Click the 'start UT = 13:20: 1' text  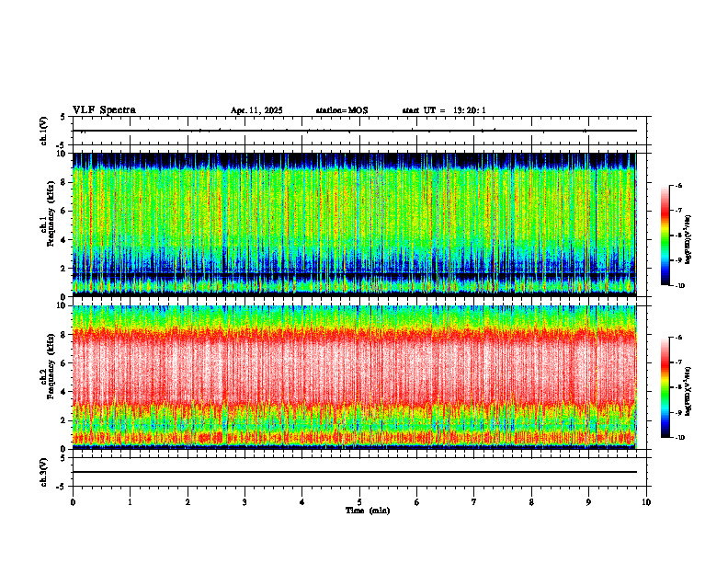[444, 110]
